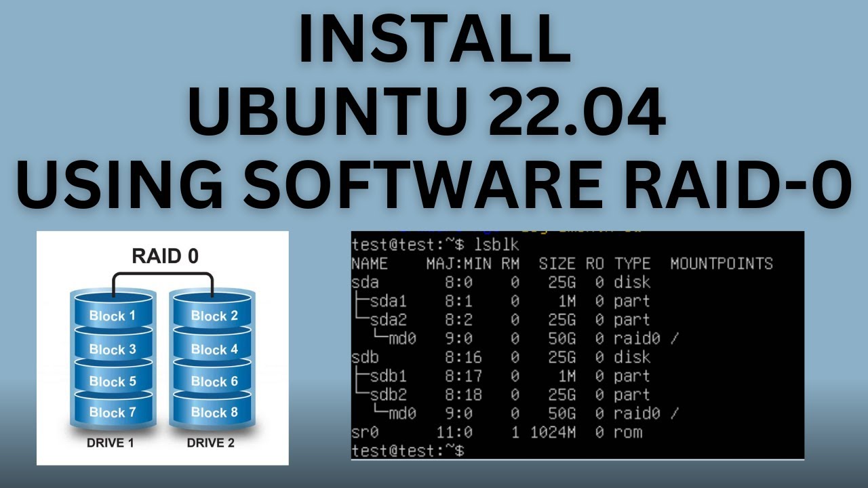This screenshot has width=868, height=488.
Task: Click the final 'test@test:~$' prompt
Action: [x=408, y=451]
